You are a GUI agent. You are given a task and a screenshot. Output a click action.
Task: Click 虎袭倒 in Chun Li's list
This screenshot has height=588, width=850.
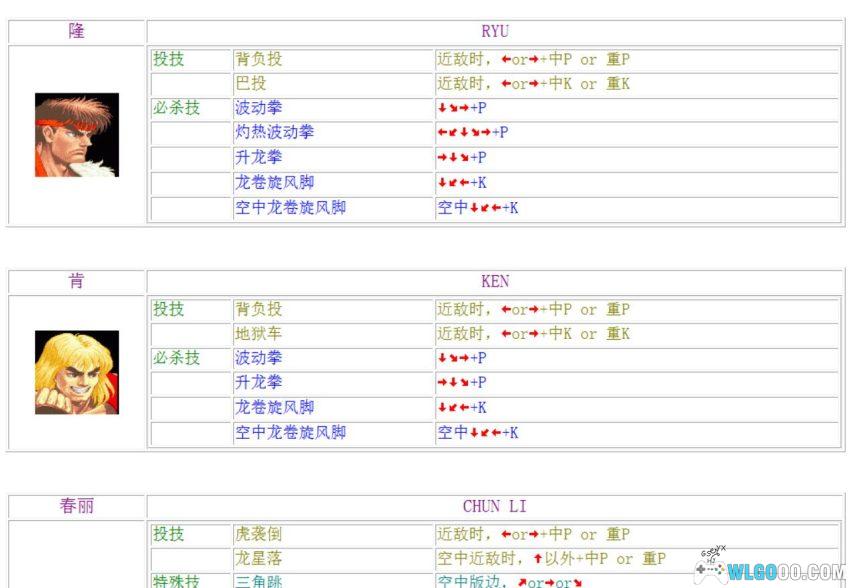[x=258, y=534]
